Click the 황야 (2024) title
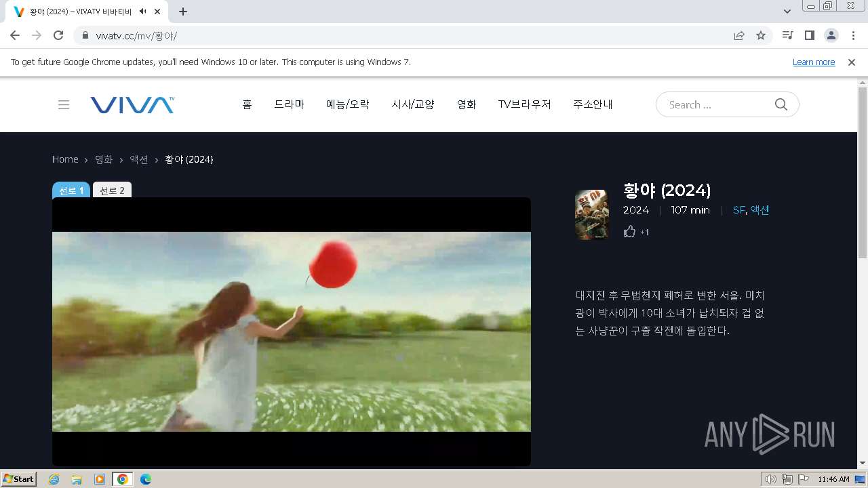868x488 pixels. (667, 190)
